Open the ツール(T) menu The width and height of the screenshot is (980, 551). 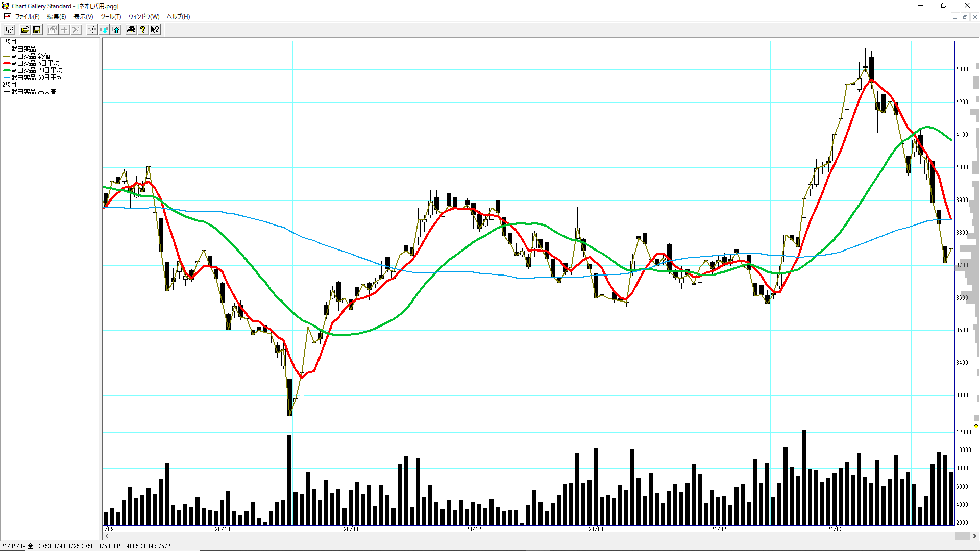pyautogui.click(x=110, y=17)
